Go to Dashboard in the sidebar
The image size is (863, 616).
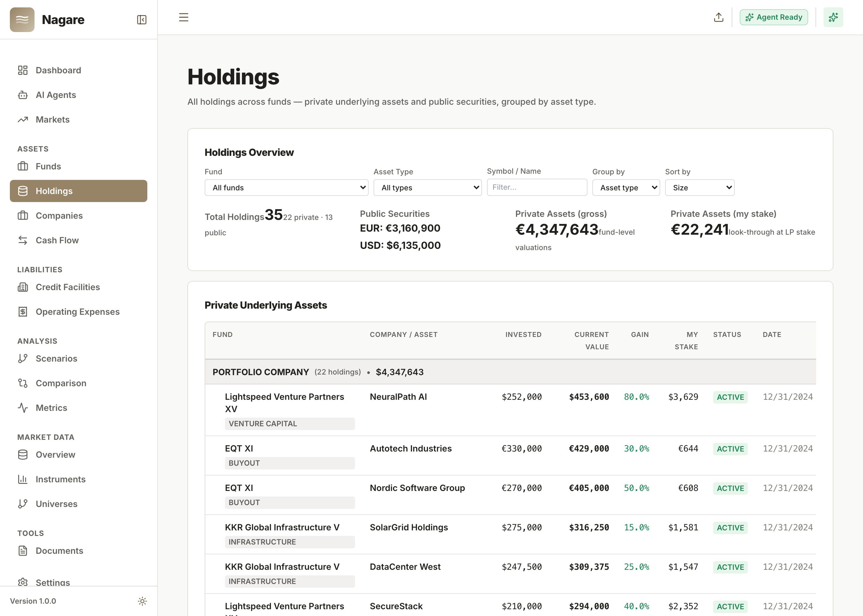coord(79,70)
